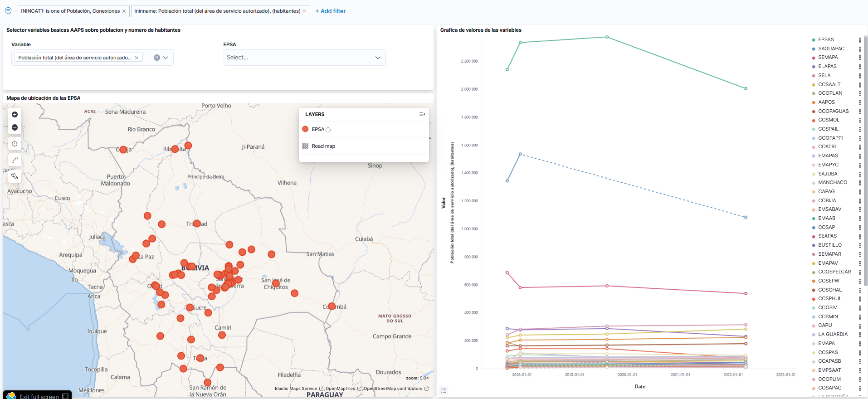Open the filter options menu icon
This screenshot has width=868, height=399.
(8, 10)
